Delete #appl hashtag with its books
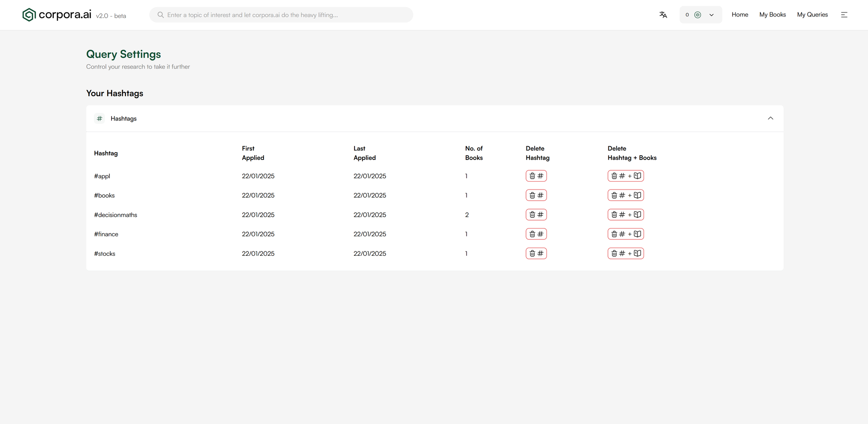Image resolution: width=868 pixels, height=424 pixels. [x=625, y=176]
